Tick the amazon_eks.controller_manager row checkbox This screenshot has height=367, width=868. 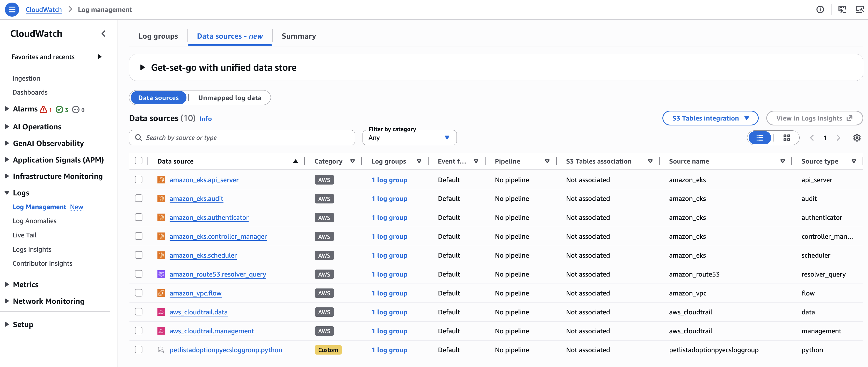point(139,236)
